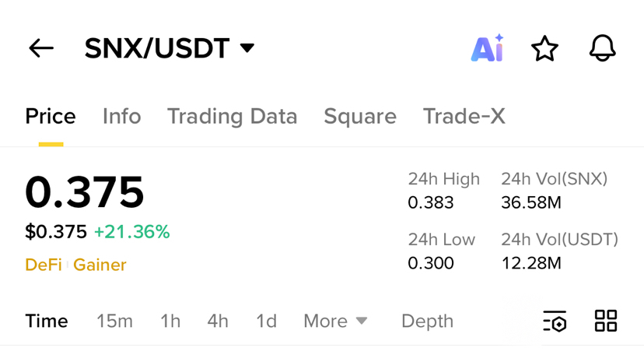Switch to grid layout view icon
The height and width of the screenshot is (362, 644).
point(606,321)
